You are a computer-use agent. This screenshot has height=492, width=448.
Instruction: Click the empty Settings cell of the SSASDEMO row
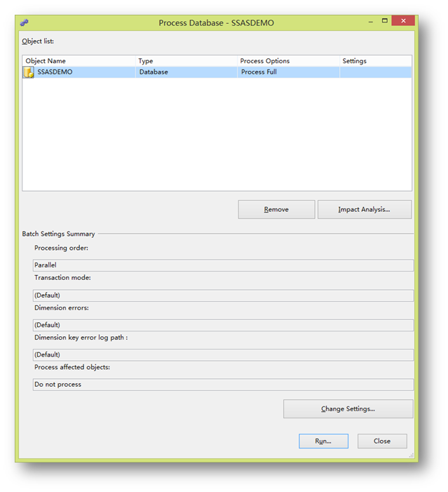(376, 72)
